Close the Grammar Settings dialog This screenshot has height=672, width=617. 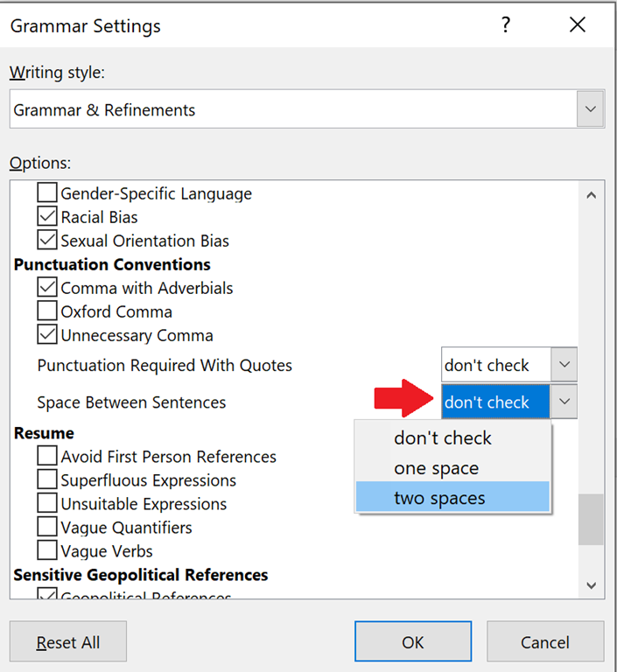pyautogui.click(x=578, y=25)
